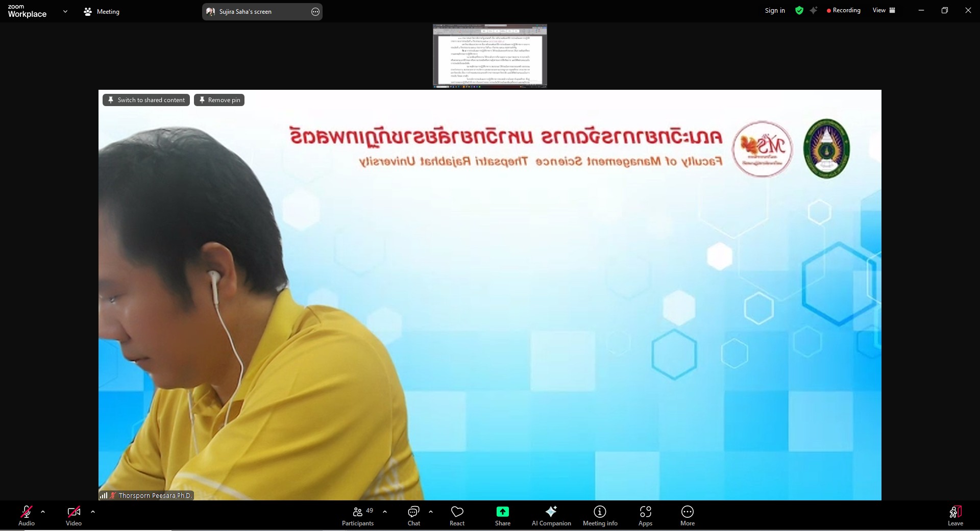Open the More options menu

tap(687, 515)
